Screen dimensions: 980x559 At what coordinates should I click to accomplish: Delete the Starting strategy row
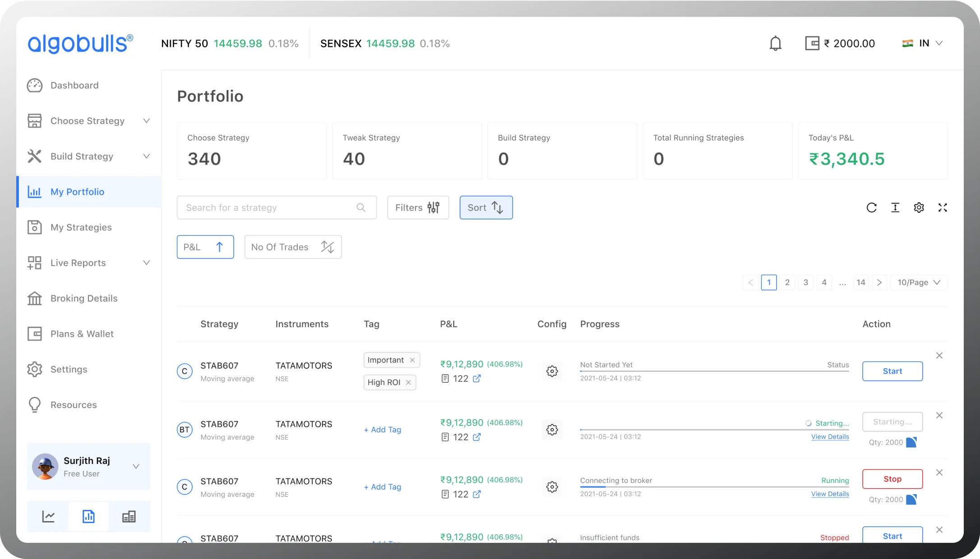939,415
